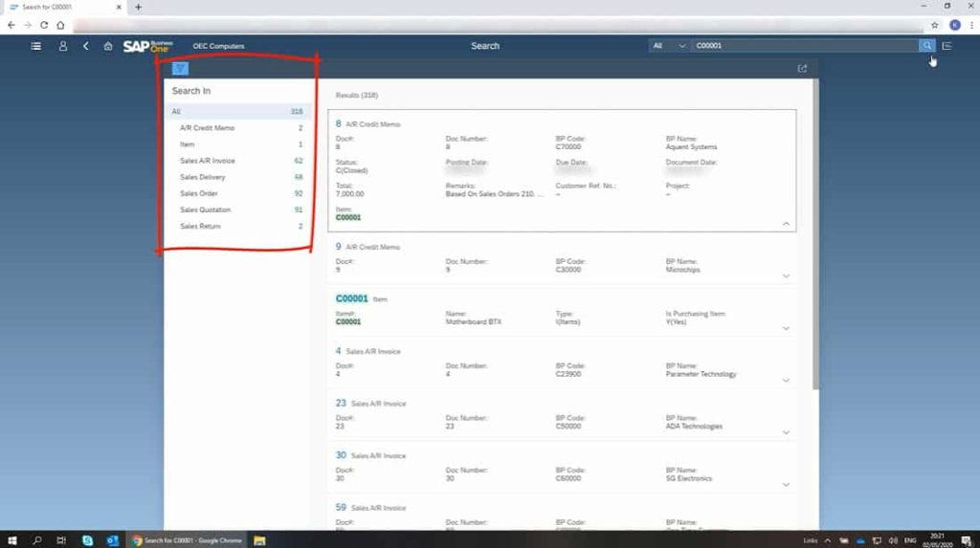Screen dimensions: 980x548
Task: Filter results by Sales Quotation
Action: pos(237,210)
